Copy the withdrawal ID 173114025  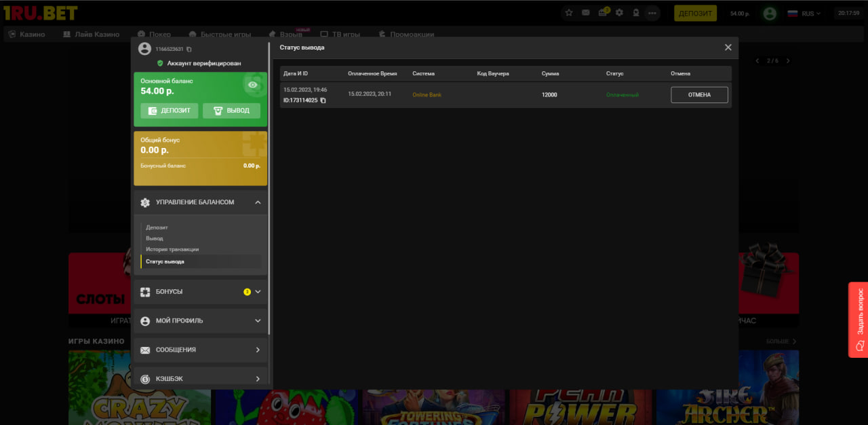(323, 100)
